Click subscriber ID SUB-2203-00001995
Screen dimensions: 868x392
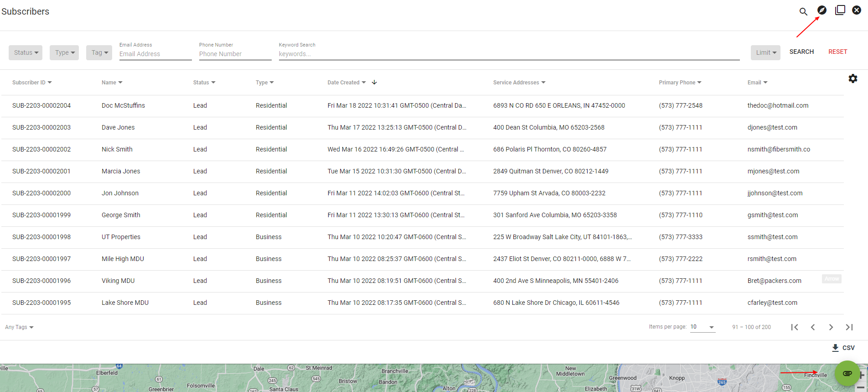point(41,303)
